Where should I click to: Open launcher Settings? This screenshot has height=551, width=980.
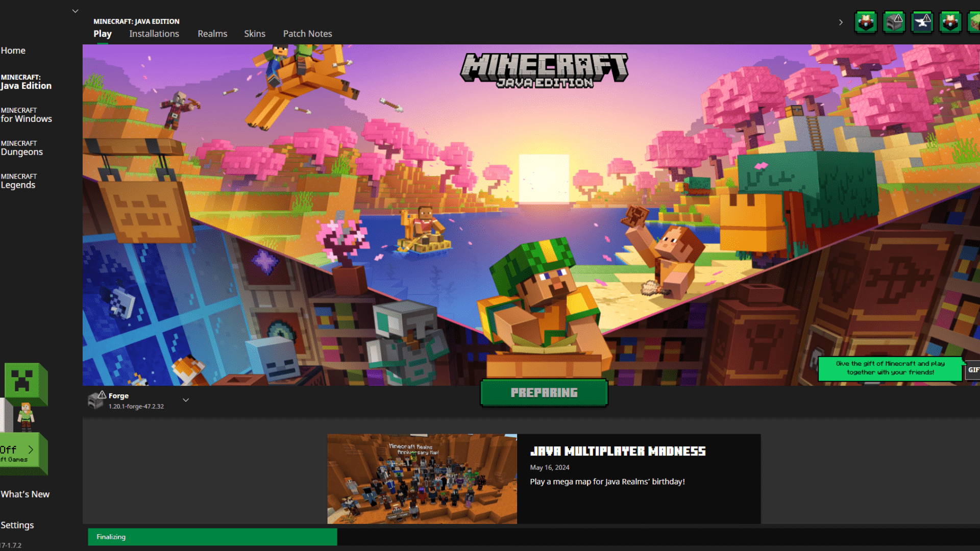tap(17, 525)
